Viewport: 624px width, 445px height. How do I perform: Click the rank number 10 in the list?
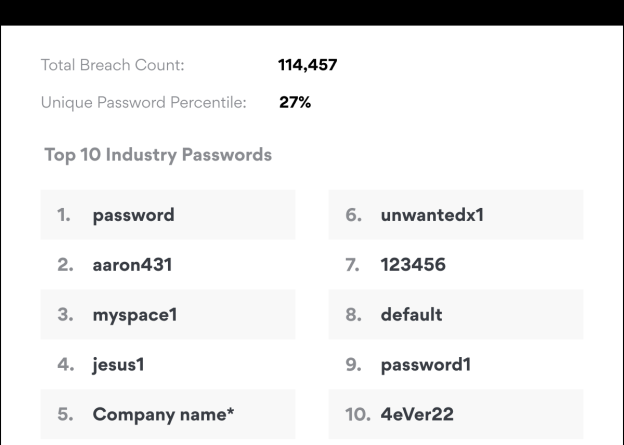coord(358,415)
